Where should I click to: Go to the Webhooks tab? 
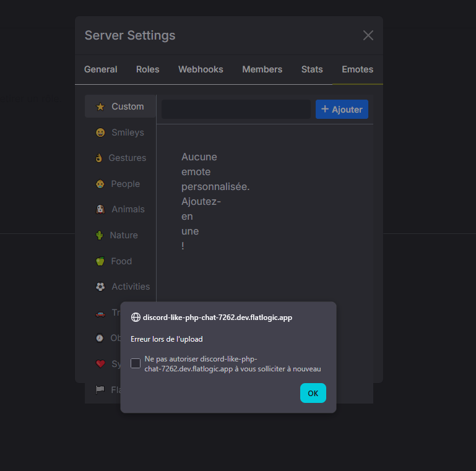pyautogui.click(x=201, y=69)
